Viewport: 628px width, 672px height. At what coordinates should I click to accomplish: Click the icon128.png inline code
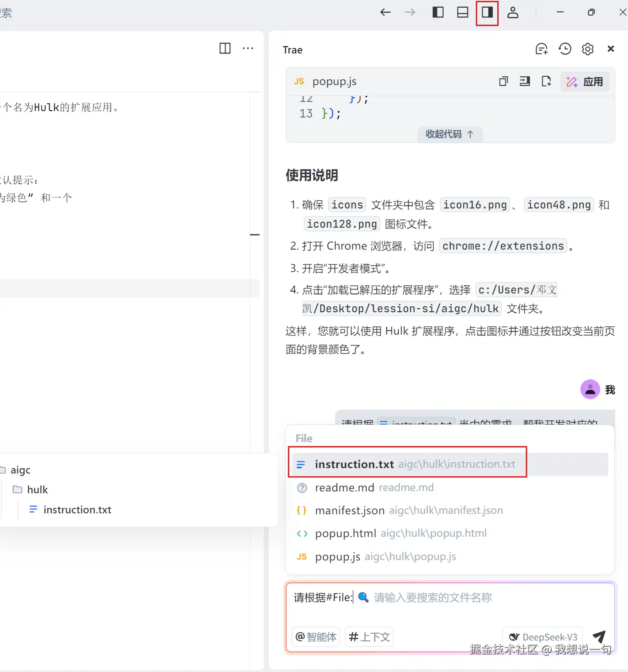(342, 224)
